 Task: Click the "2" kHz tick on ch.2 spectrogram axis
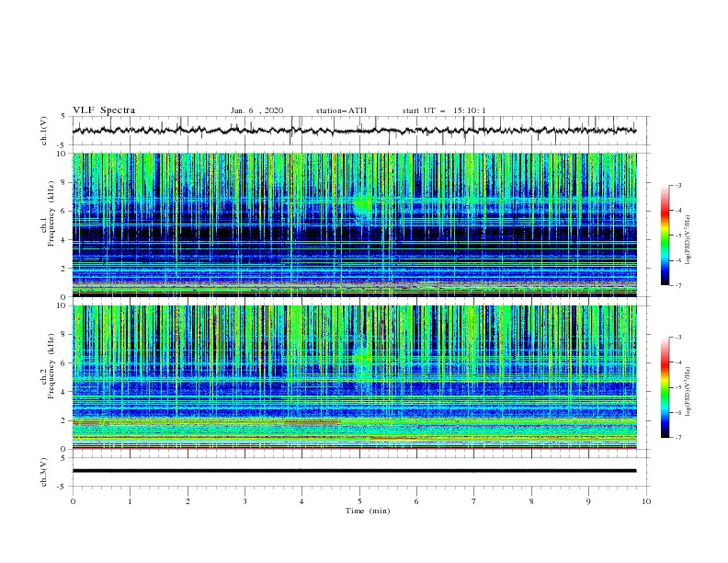point(63,420)
